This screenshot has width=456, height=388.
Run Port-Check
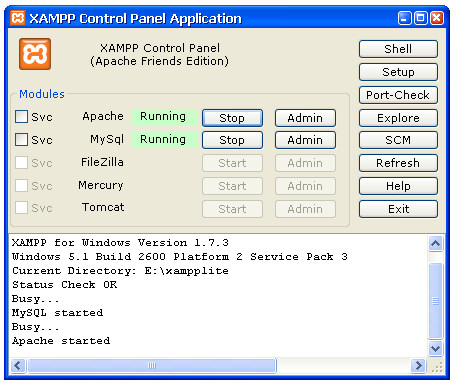398,95
